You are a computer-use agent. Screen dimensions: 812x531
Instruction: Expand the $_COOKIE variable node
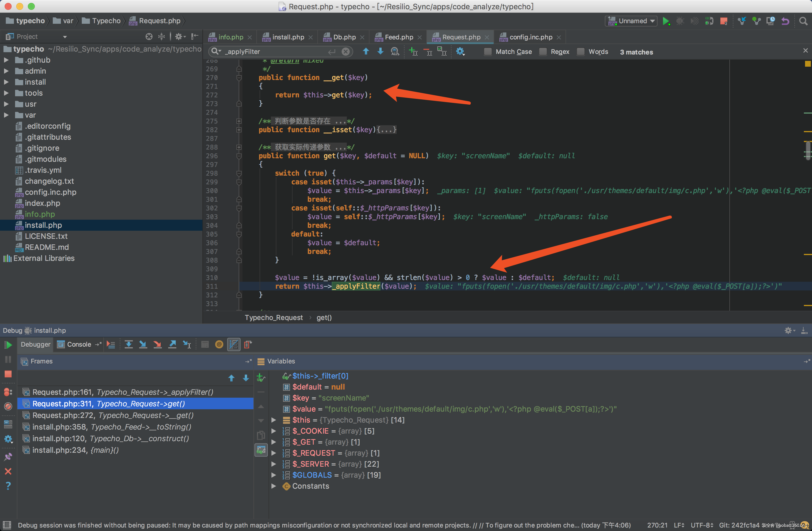(x=274, y=431)
